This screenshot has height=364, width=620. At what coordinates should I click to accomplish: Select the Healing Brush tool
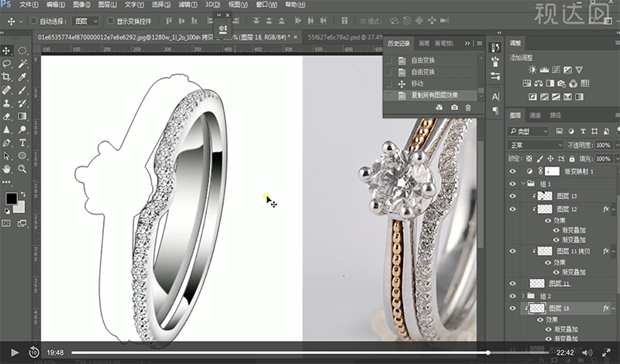[6, 90]
